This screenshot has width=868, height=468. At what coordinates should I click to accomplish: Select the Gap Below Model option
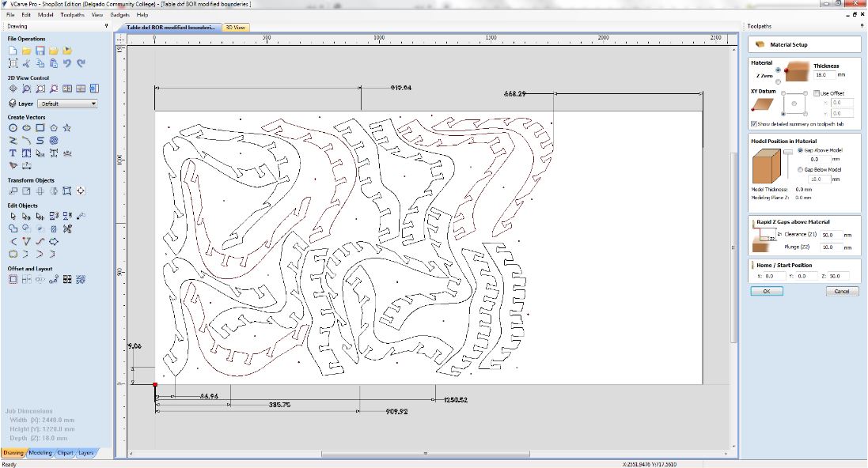pyautogui.click(x=800, y=170)
